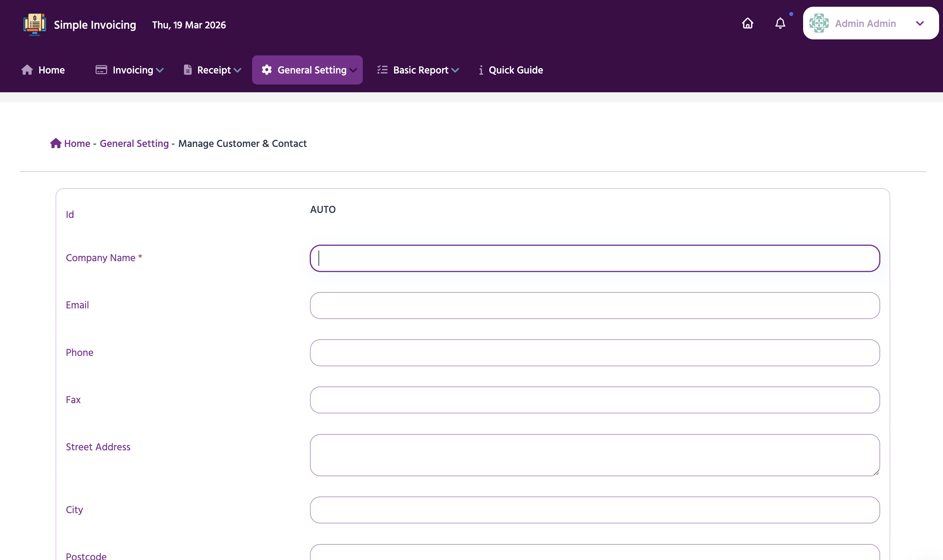Click the Simple Invoicing logo icon

[x=34, y=24]
